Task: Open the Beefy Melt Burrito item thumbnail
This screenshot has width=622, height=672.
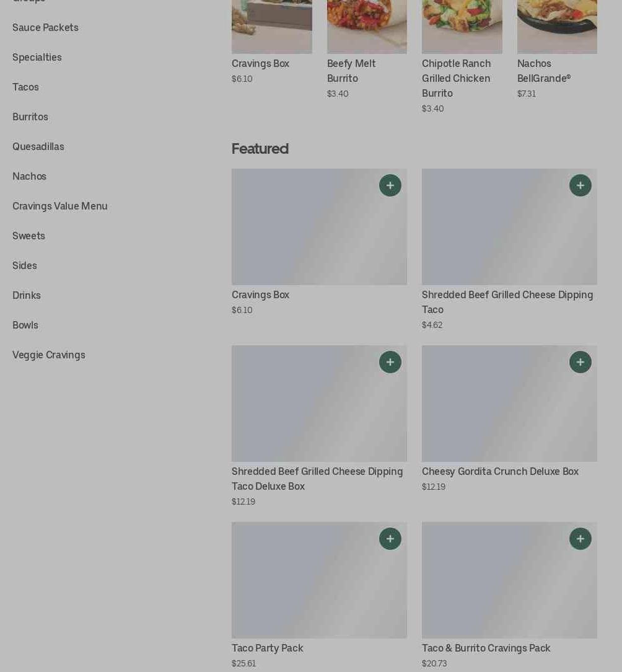Action: click(x=367, y=27)
